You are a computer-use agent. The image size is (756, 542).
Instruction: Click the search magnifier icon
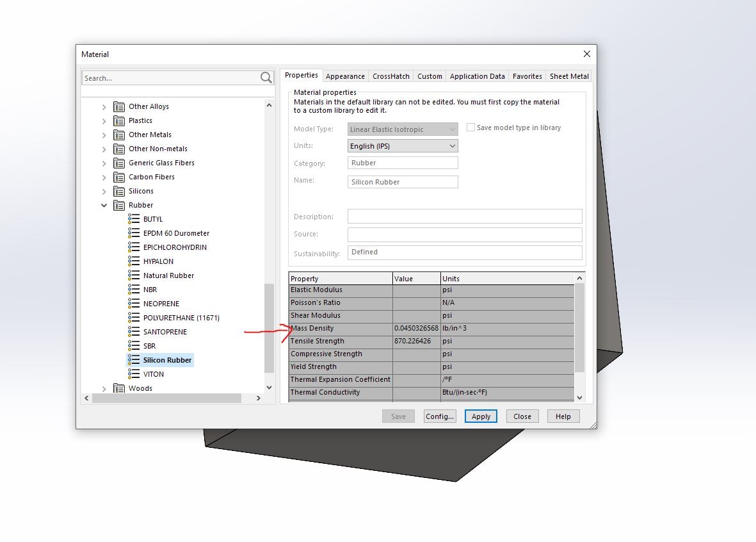(x=266, y=78)
